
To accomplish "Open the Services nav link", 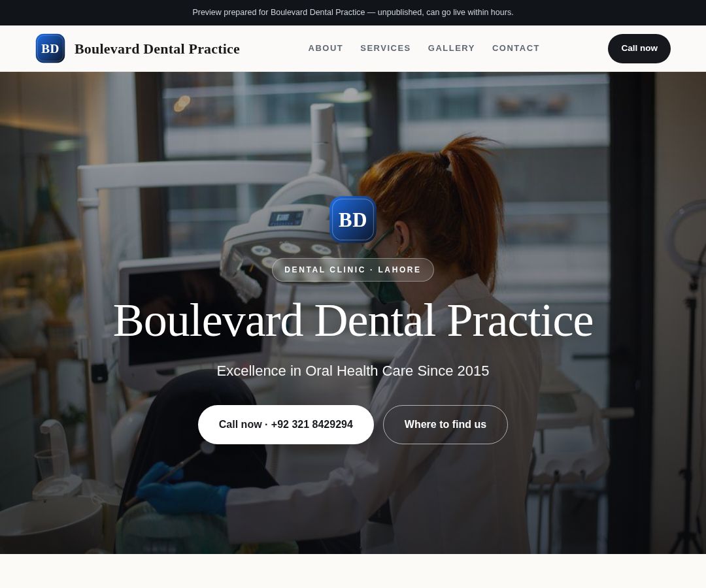I will (x=386, y=48).
